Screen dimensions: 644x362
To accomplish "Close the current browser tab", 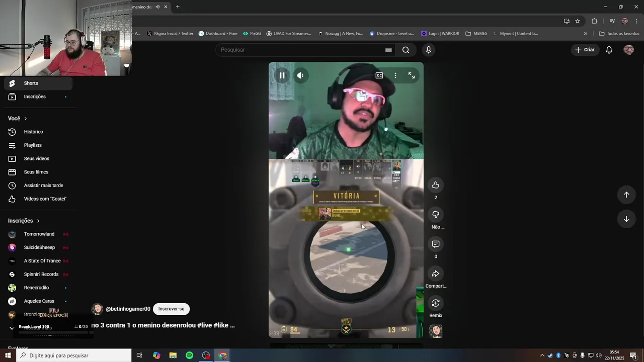I will pos(166,7).
